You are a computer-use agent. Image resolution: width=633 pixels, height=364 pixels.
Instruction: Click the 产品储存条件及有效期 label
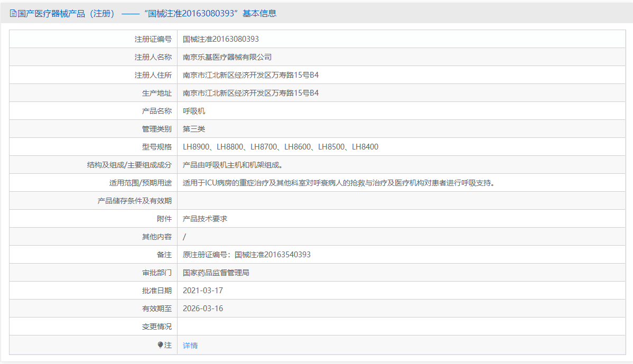[134, 201]
